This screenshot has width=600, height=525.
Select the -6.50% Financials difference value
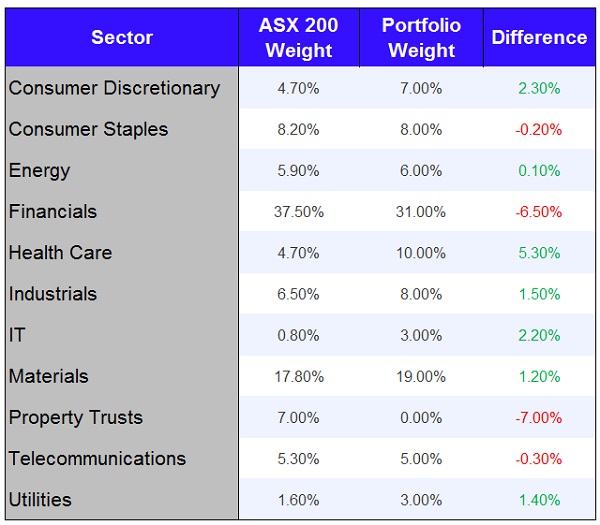[x=539, y=212]
